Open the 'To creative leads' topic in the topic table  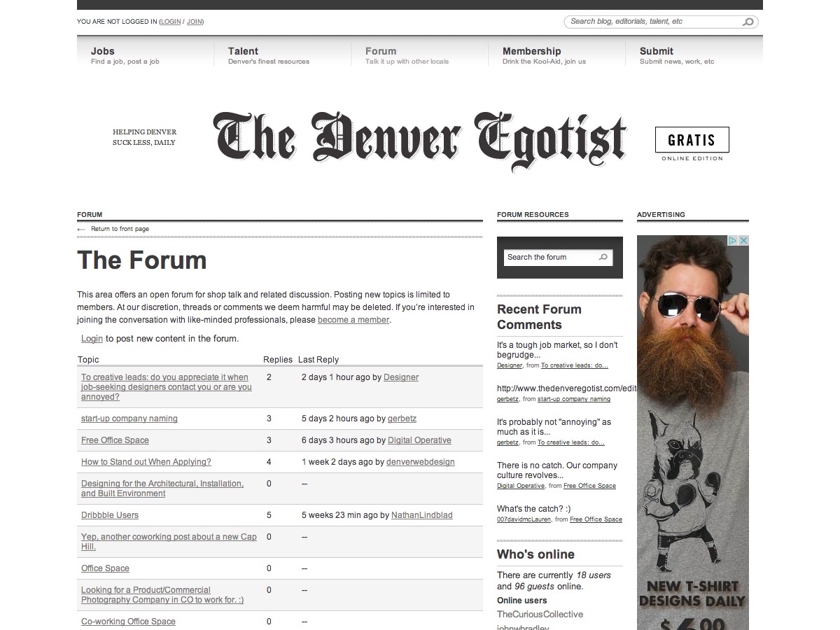coord(167,387)
